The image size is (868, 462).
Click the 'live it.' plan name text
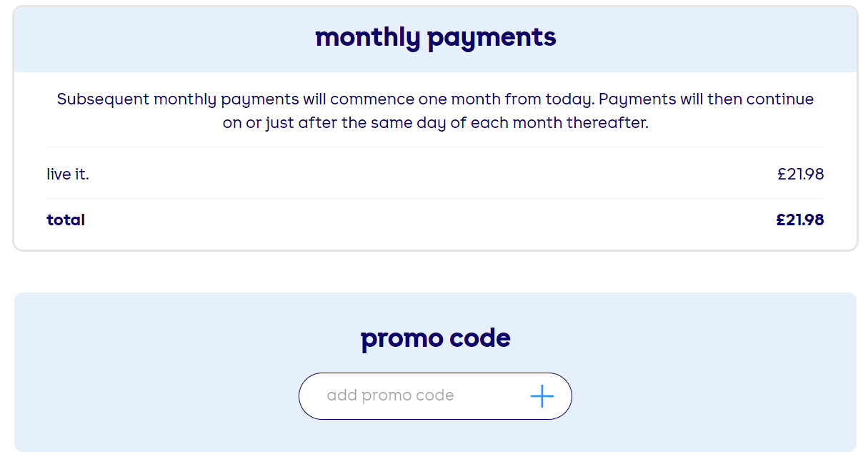tap(67, 174)
